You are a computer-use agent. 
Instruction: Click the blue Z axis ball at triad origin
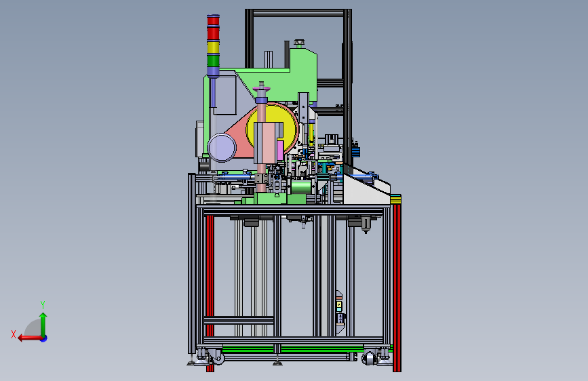click(x=44, y=338)
